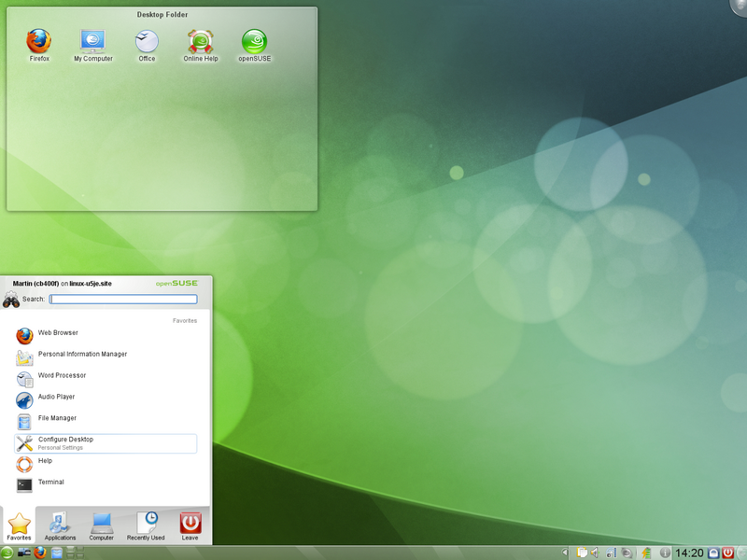Open the Klipper clipboard tray icon
The image size is (747, 560).
[581, 551]
